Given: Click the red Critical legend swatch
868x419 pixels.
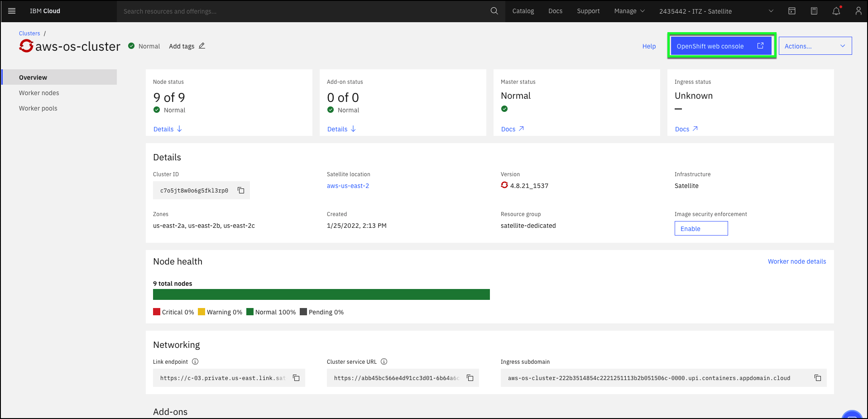Looking at the screenshot, I should pos(157,312).
